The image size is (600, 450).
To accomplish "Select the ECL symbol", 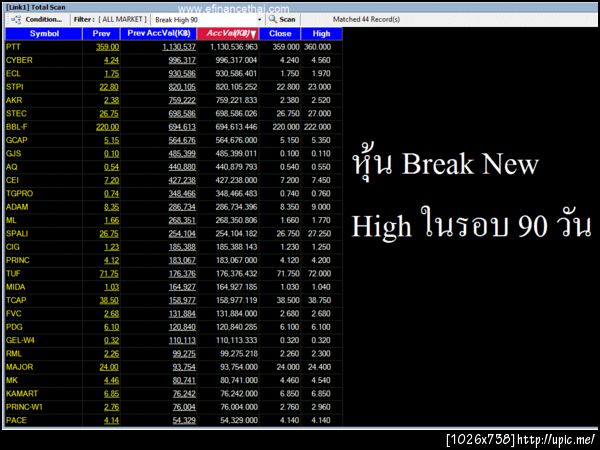I will [13, 73].
